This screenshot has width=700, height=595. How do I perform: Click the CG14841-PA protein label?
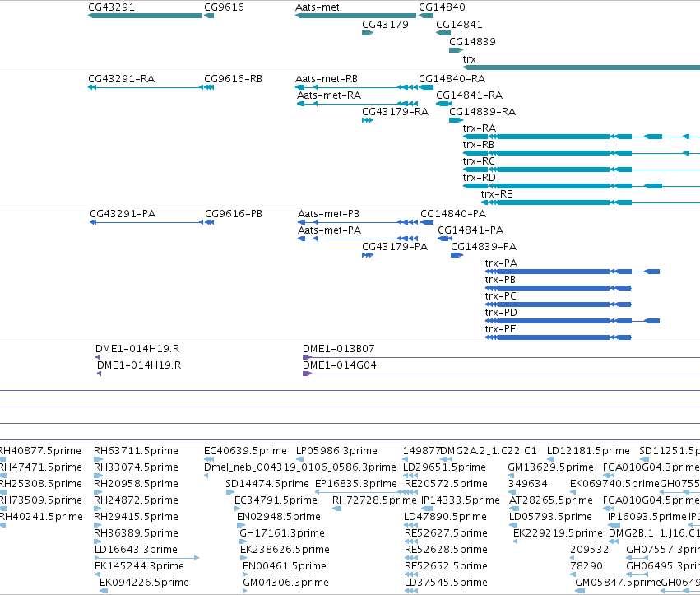tap(471, 231)
